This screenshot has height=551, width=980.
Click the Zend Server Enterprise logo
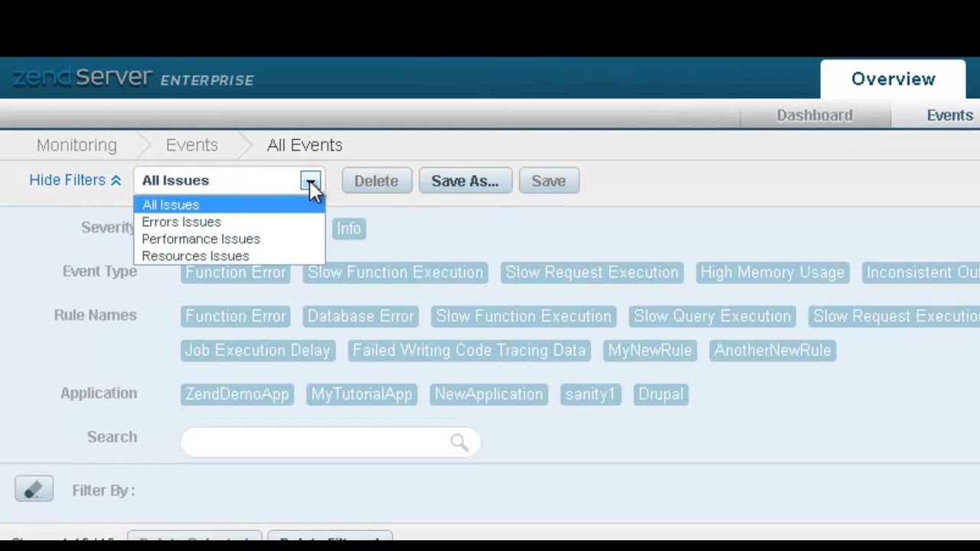click(x=133, y=78)
